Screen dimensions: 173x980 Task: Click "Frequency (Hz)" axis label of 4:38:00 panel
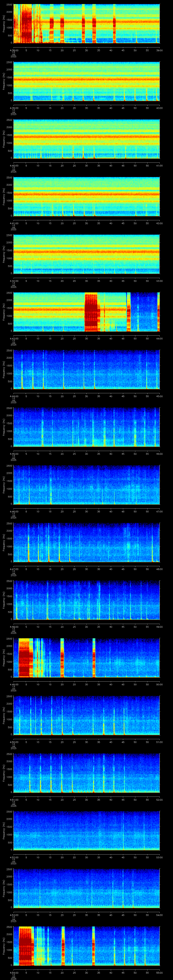4,24
